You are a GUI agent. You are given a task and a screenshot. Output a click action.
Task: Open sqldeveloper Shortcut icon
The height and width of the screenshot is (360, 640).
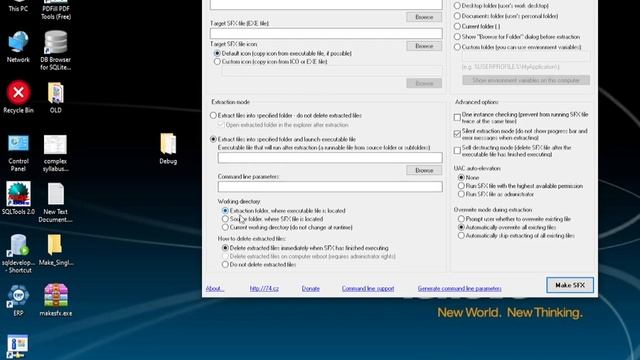point(18,253)
